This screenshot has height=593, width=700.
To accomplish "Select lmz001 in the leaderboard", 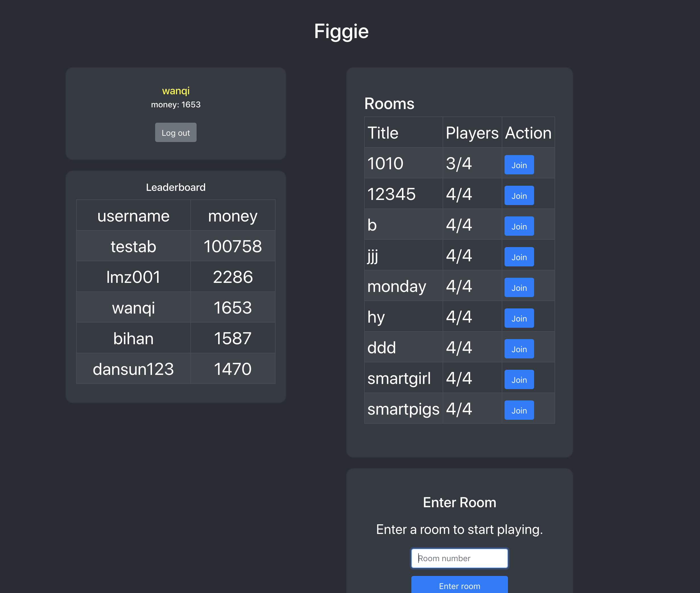I will coord(134,277).
